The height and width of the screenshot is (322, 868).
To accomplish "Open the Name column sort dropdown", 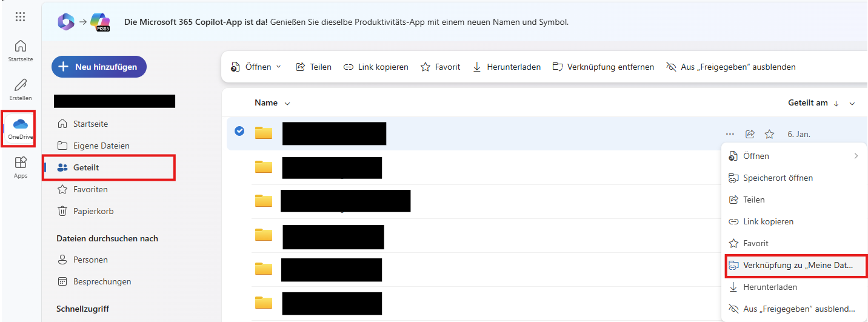I will coord(272,103).
